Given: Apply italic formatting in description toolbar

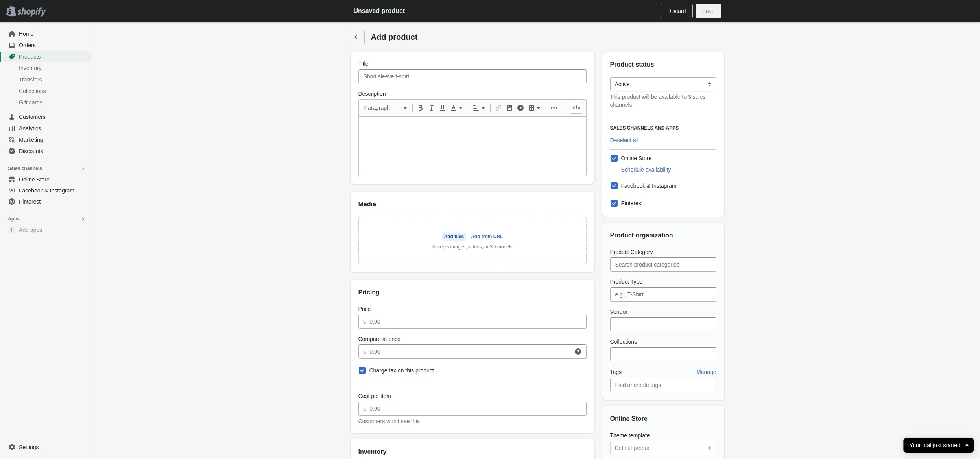Looking at the screenshot, I should coord(431,108).
